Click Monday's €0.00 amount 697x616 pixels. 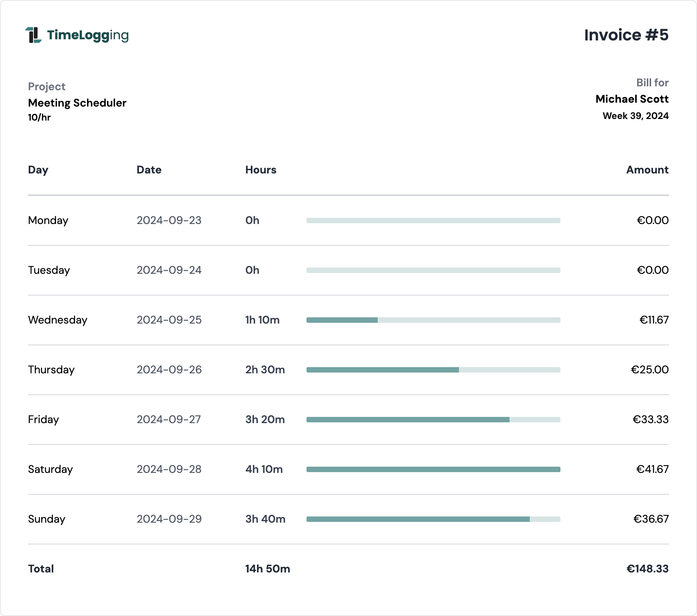pos(652,220)
